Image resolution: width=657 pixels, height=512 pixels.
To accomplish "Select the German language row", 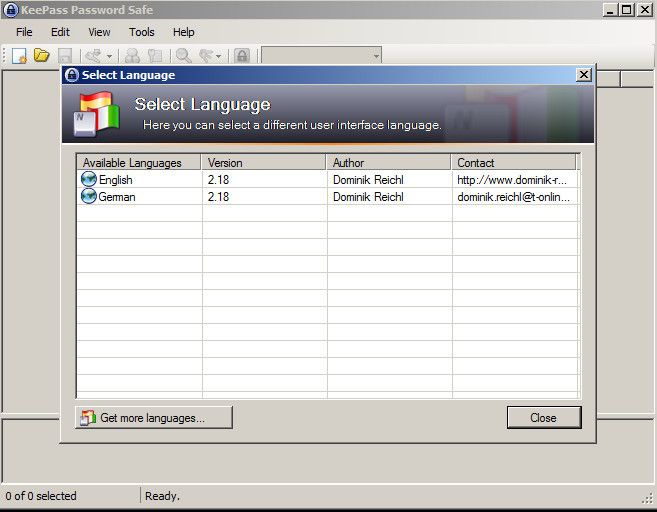I will click(328, 197).
